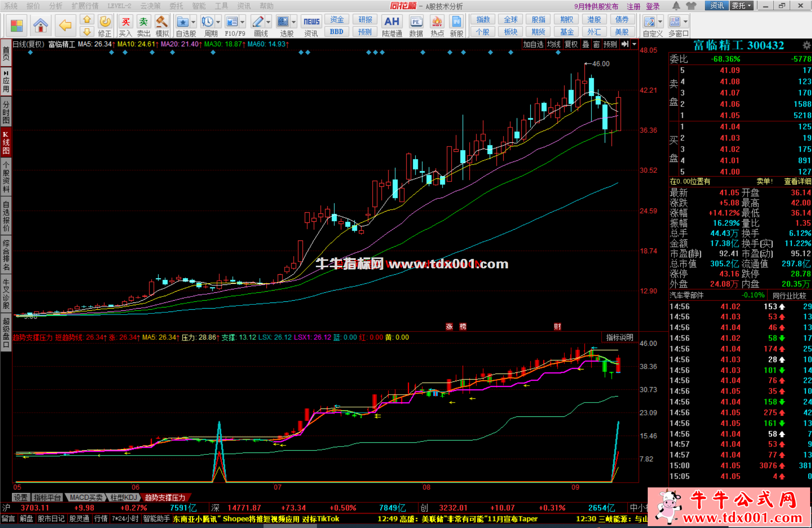Image resolution: width=812 pixels, height=528 pixels.
Task: Click the shirt skin theme icon
Action: click(691, 6)
